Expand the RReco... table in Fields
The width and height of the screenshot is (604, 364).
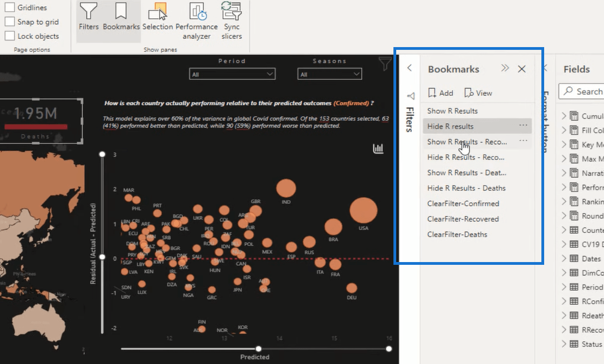coord(564,330)
